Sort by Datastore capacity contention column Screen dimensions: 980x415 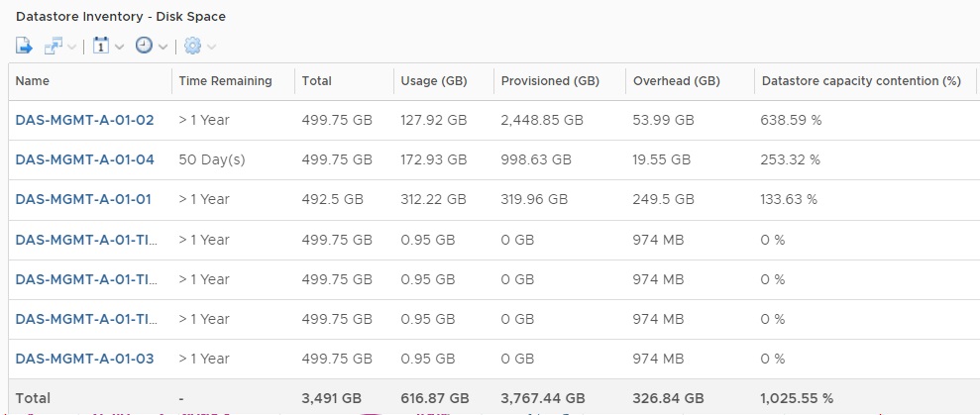861,81
